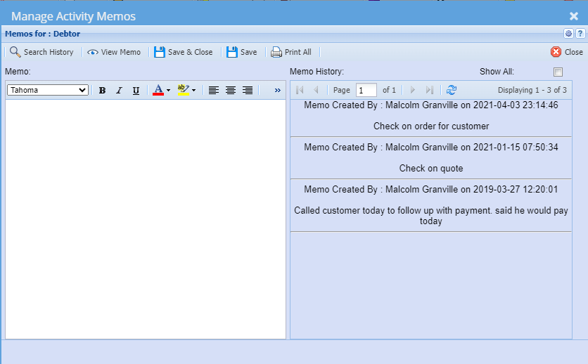Screen dimensions: 588x364
Task: Refresh the memo history list
Action: pos(452,90)
